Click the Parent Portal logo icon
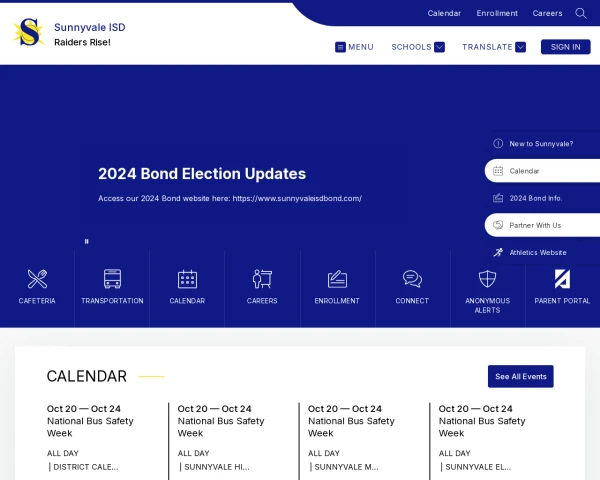 pos(562,279)
